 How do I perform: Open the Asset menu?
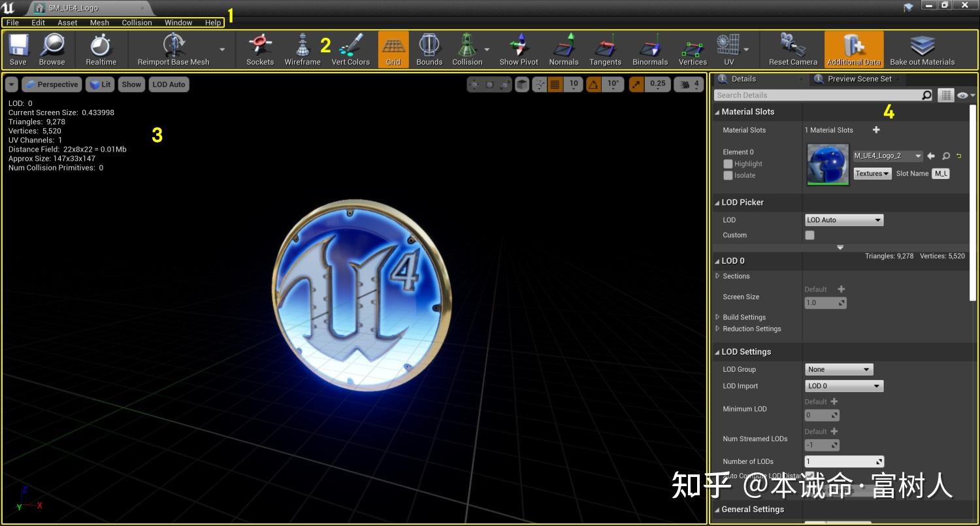67,22
